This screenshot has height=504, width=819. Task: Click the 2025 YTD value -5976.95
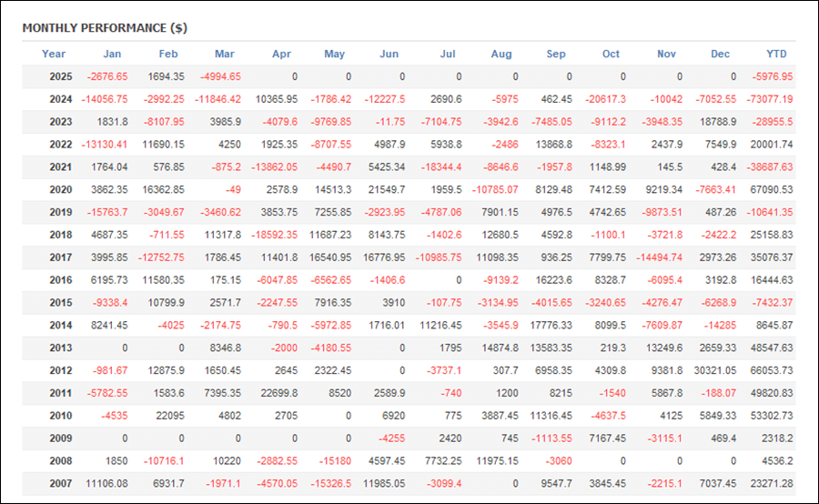[x=772, y=76]
